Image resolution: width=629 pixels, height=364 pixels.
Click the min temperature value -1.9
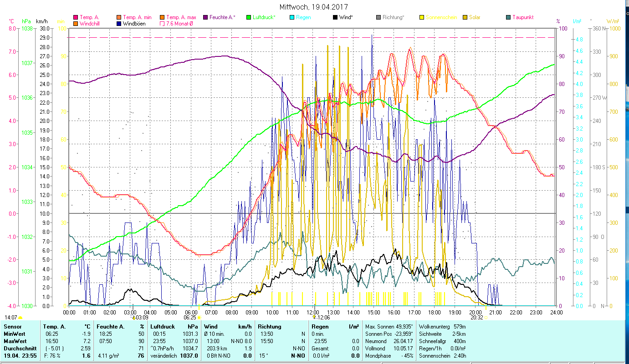(x=87, y=334)
